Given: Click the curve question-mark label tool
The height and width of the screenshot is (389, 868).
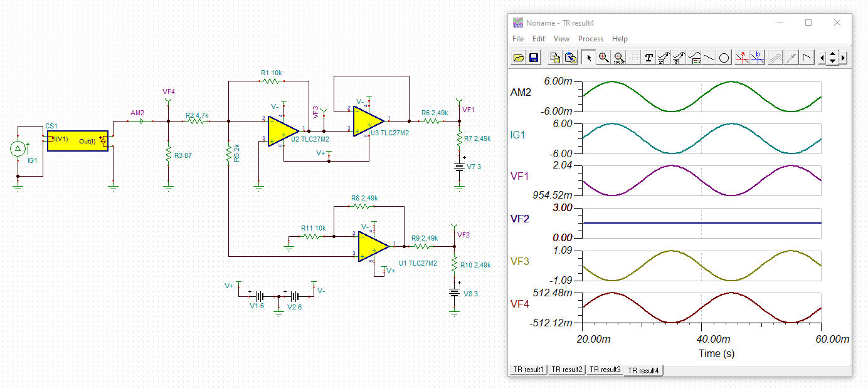Looking at the screenshot, I should pos(679,58).
